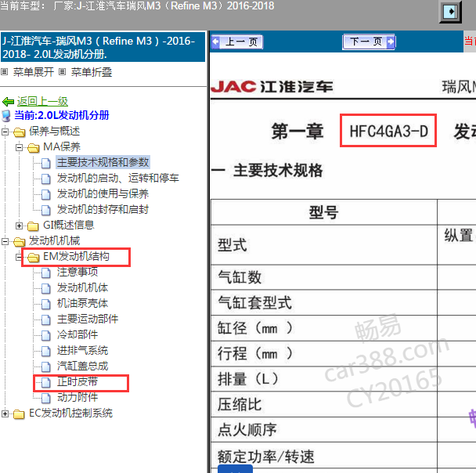
Task: Go to next page with 下一页 button
Action: [369, 42]
